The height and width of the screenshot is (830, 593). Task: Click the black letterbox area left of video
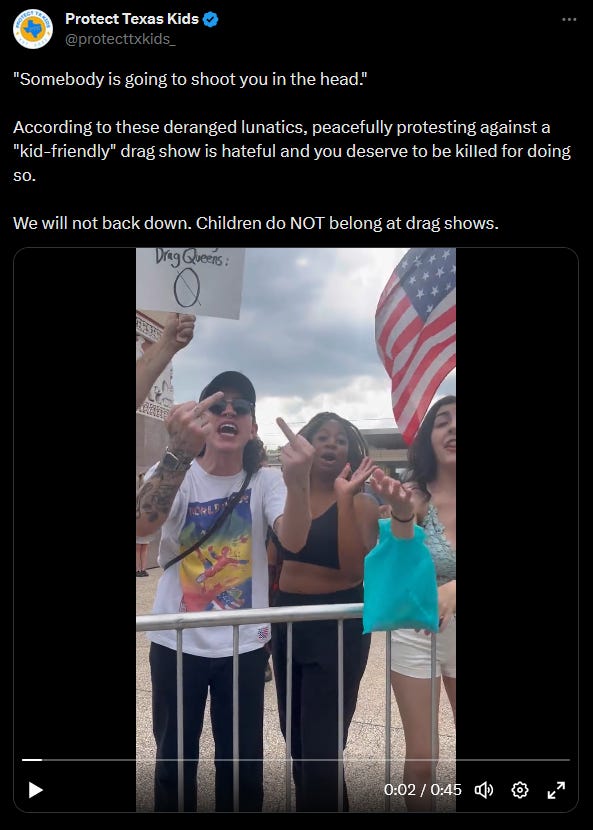coord(75,503)
